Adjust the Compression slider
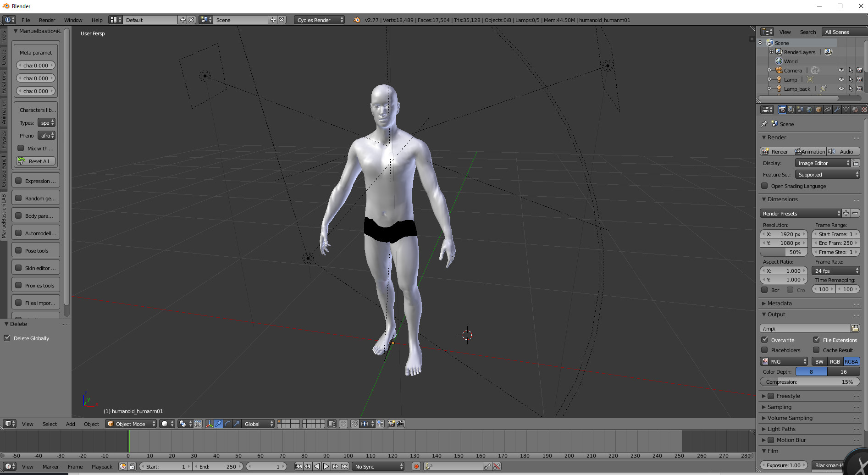 [810, 381]
